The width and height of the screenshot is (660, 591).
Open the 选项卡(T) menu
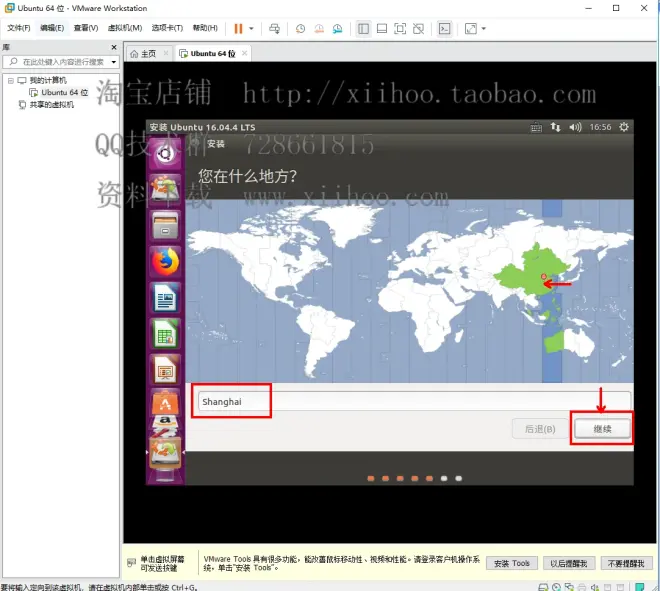pos(167,28)
